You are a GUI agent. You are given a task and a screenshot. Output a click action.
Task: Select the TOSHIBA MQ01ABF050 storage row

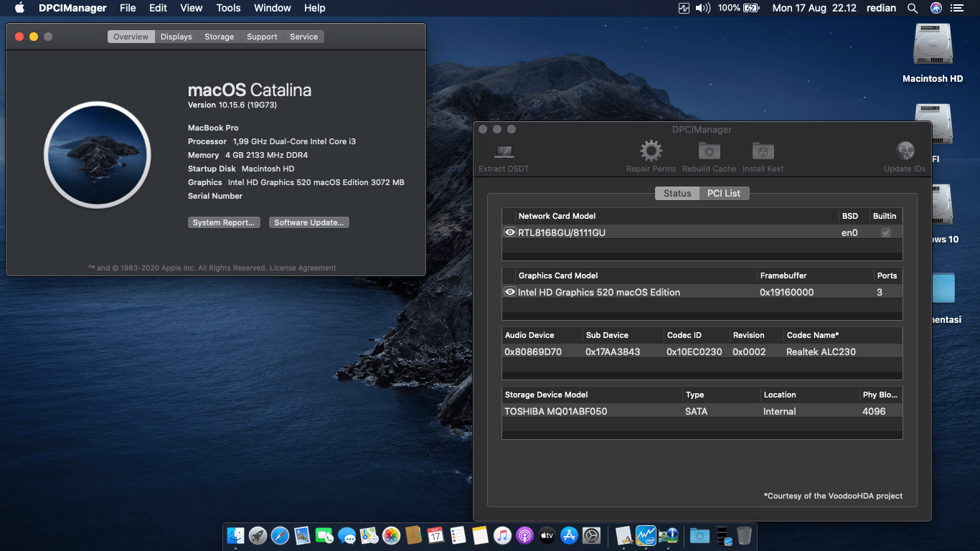702,411
